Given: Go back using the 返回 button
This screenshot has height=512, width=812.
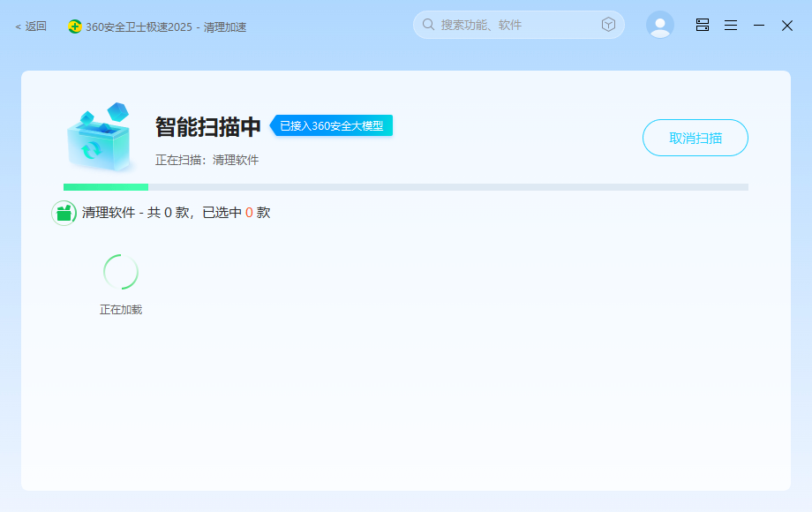Looking at the screenshot, I should click(x=31, y=26).
